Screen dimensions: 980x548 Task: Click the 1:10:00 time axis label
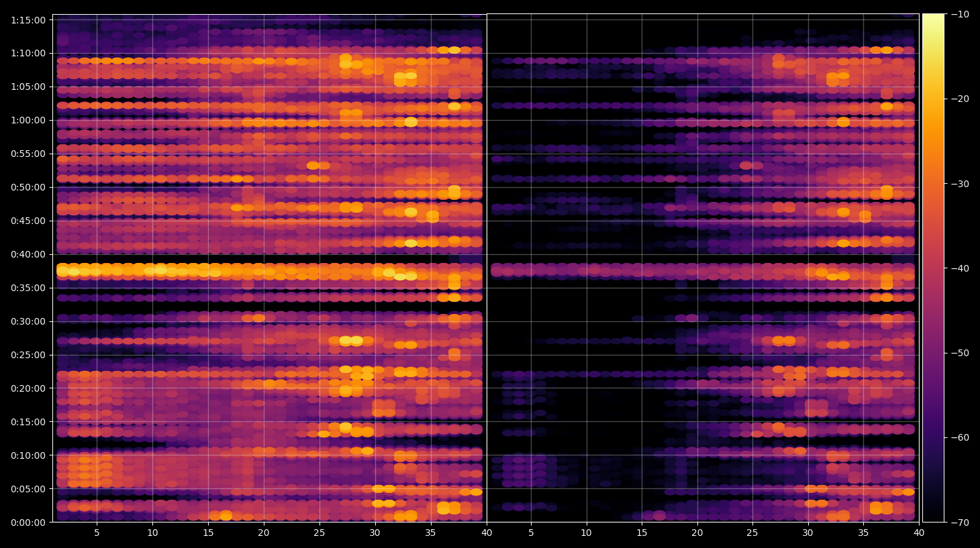(x=28, y=54)
